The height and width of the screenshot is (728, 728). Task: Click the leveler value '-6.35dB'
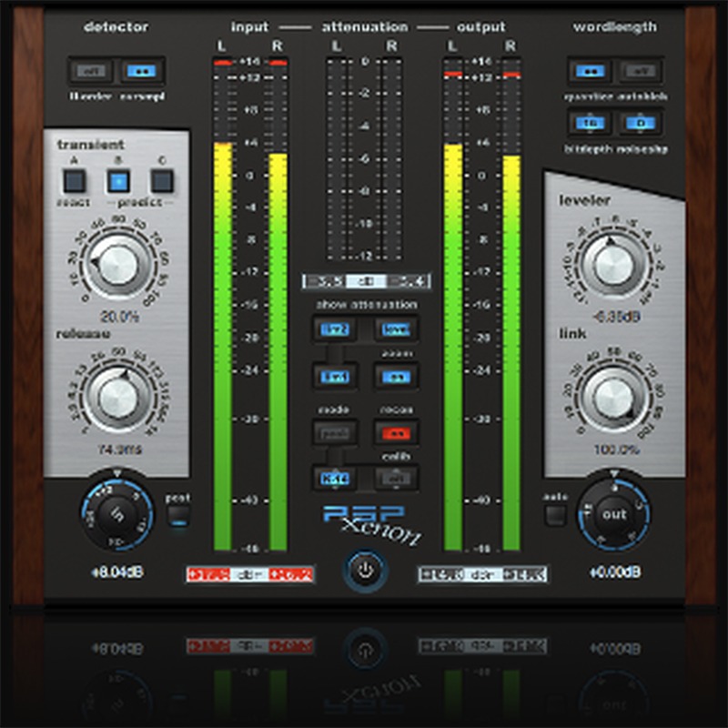pyautogui.click(x=616, y=317)
